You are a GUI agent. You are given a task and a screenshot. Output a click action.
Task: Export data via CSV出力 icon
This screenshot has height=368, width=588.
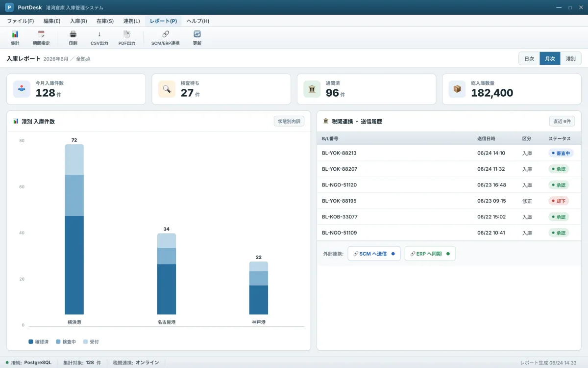(x=99, y=34)
